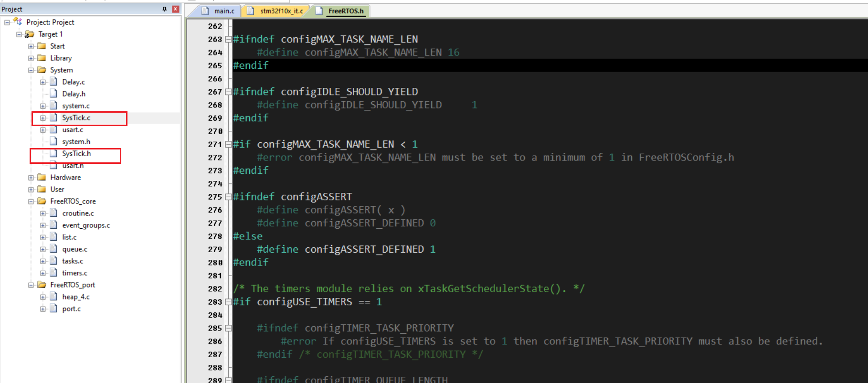868x383 pixels.
Task: Select port.c in project tree
Action: (x=72, y=309)
